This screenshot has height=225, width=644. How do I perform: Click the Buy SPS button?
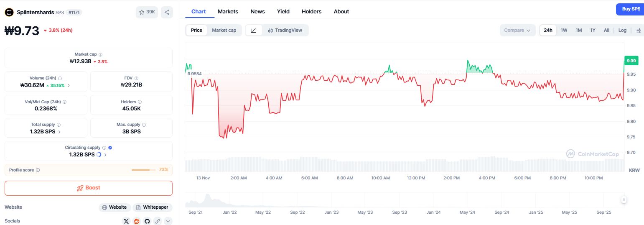pos(631,9)
